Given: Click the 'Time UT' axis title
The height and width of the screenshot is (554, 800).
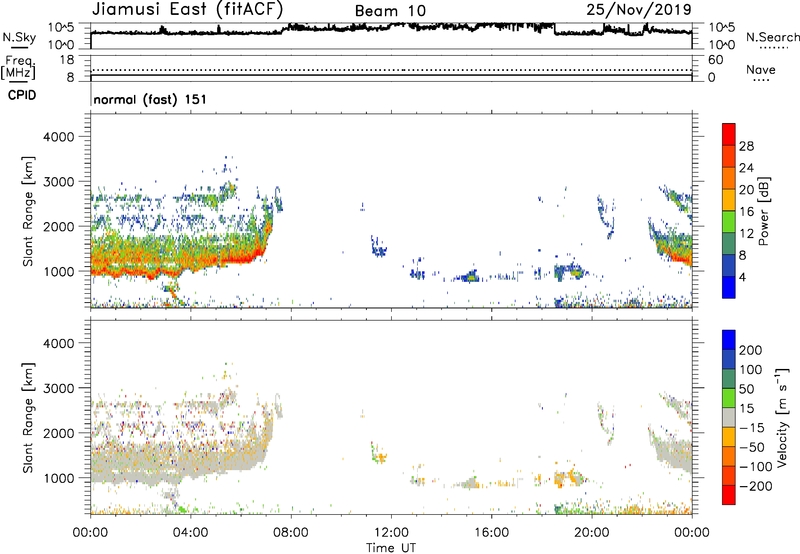Looking at the screenshot, I should [391, 548].
